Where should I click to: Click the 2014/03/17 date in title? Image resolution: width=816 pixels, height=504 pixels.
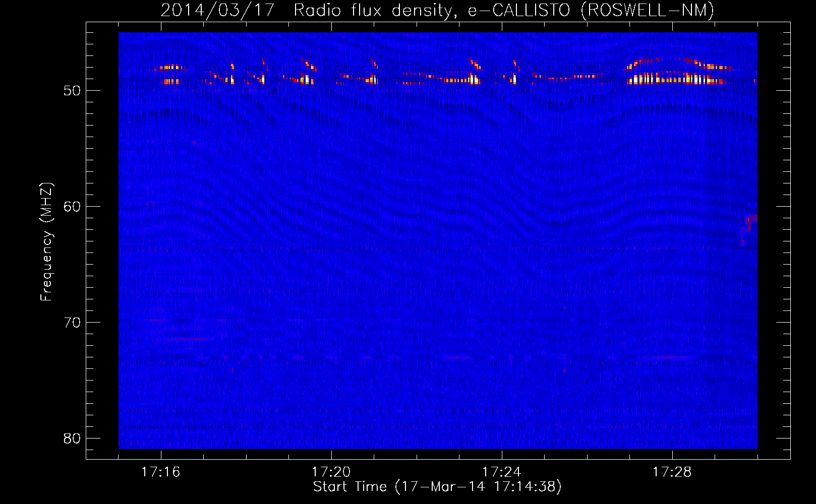pyautogui.click(x=217, y=10)
